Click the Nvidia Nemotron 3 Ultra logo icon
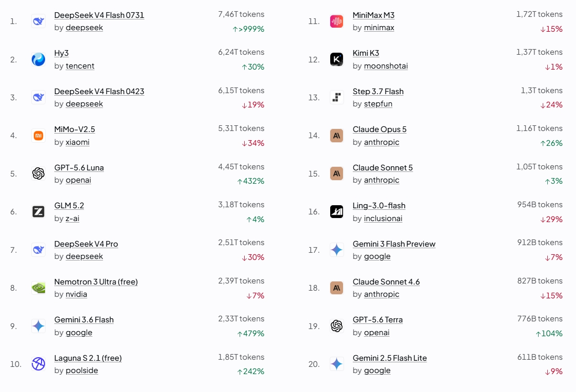This screenshot has height=392, width=576. 38,288
